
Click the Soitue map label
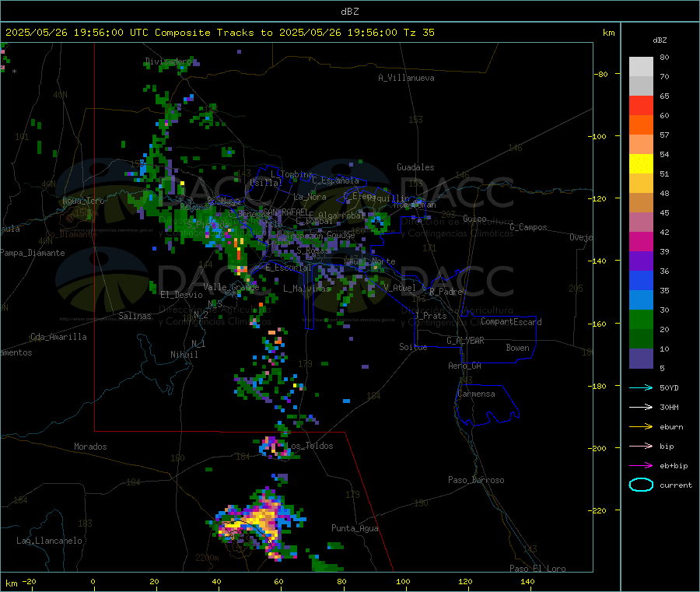pos(413,347)
